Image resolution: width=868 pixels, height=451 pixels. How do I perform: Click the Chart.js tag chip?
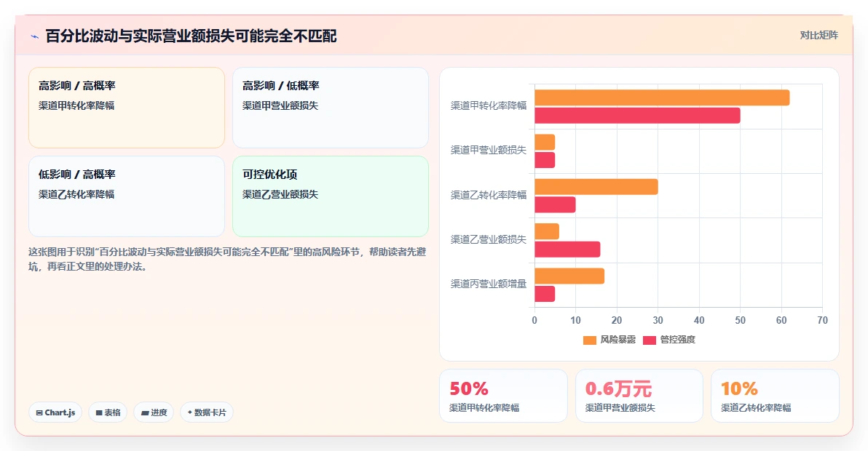(55, 412)
